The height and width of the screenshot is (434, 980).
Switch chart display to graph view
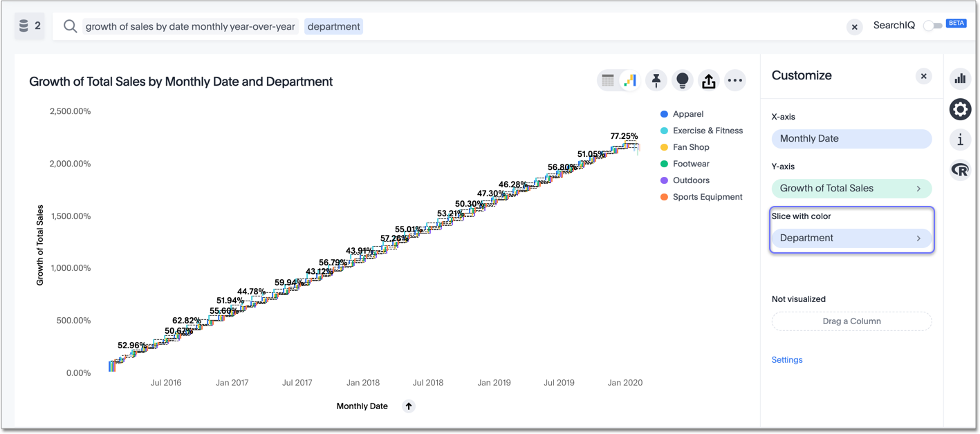click(x=628, y=80)
